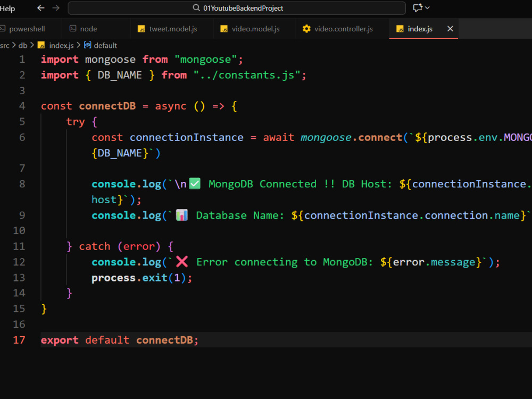The height and width of the screenshot is (399, 532).
Task: Expand the chevron after index.js breadcrumb
Action: pos(78,45)
